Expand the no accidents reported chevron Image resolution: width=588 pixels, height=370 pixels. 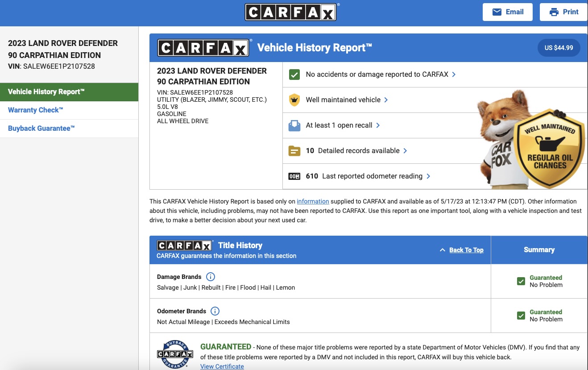[x=454, y=75]
